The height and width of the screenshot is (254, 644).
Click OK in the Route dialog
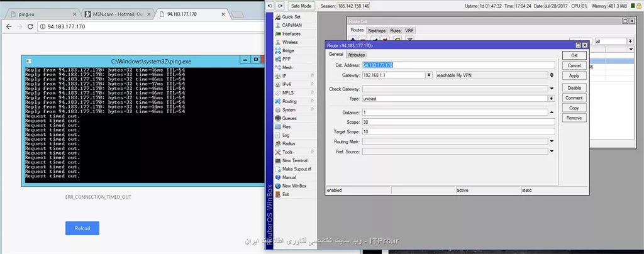tap(574, 55)
